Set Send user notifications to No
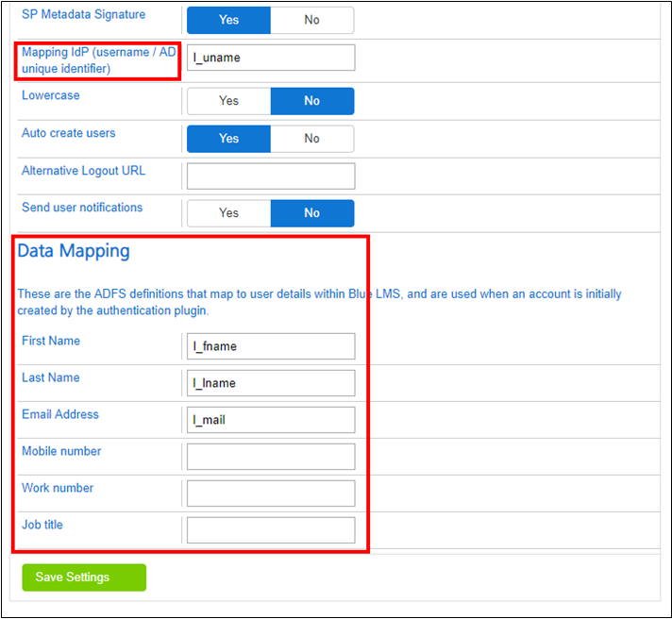This screenshot has width=672, height=619. point(312,213)
